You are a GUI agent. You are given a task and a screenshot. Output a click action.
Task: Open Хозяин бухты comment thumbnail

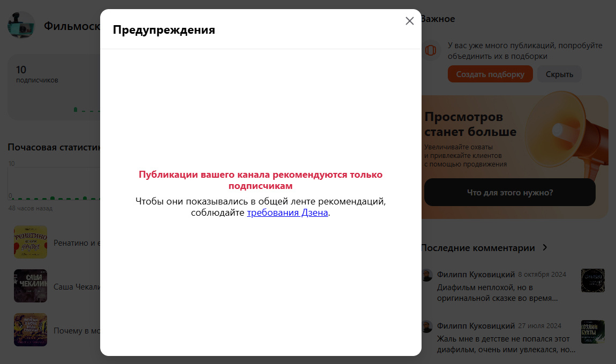[x=593, y=332]
